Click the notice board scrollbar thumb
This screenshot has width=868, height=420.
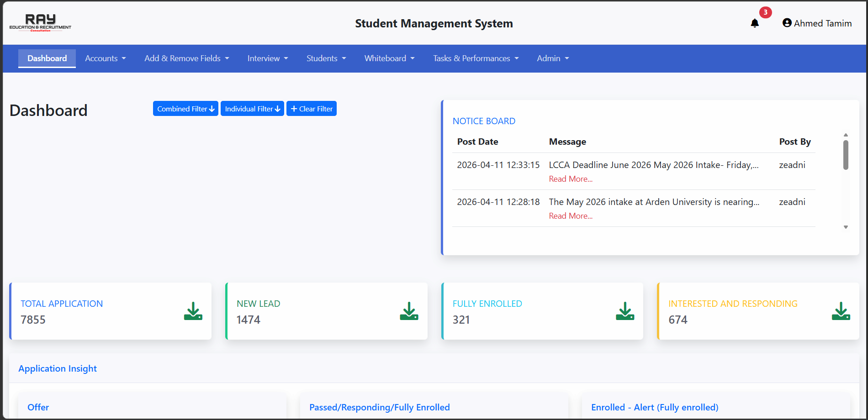click(846, 155)
